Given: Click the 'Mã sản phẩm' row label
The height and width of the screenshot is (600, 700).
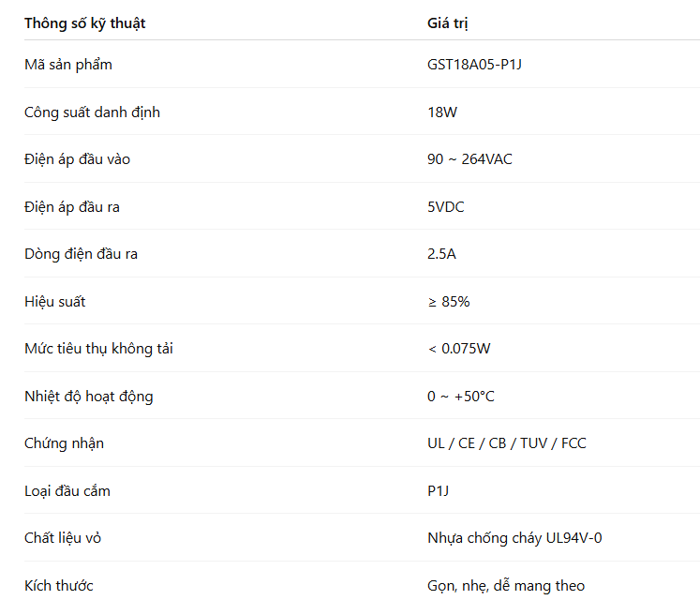Looking at the screenshot, I should pyautogui.click(x=68, y=65).
